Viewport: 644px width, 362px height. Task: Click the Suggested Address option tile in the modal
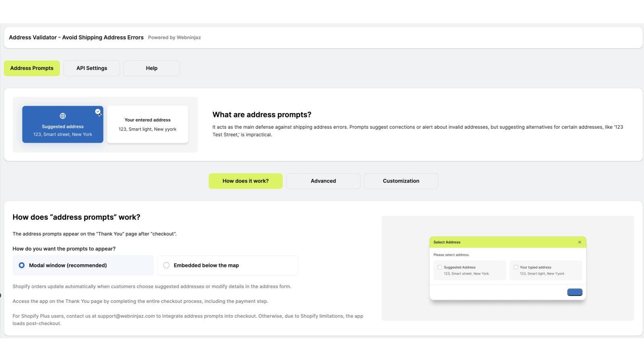coord(469,270)
